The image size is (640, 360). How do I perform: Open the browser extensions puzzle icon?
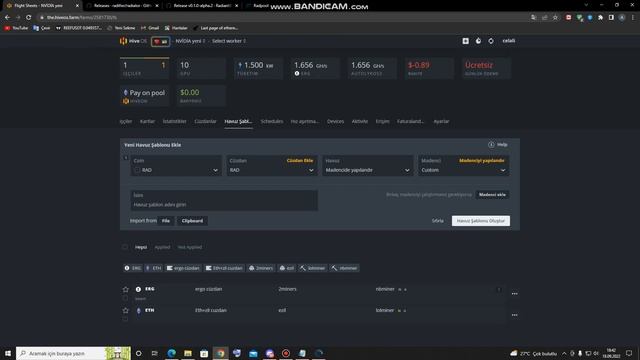tap(600, 18)
